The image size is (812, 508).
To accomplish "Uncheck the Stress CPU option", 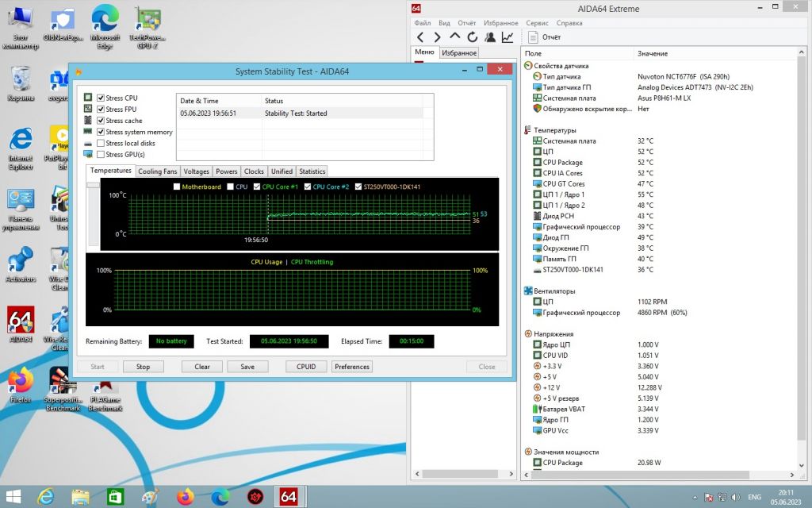I will tap(101, 98).
